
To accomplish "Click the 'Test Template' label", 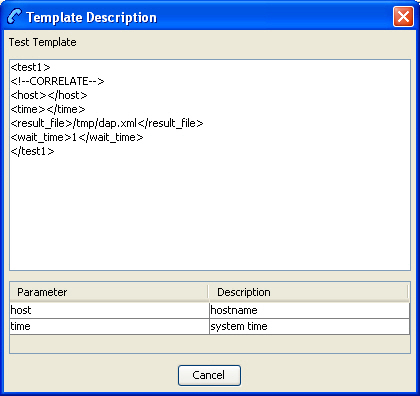I will point(43,42).
